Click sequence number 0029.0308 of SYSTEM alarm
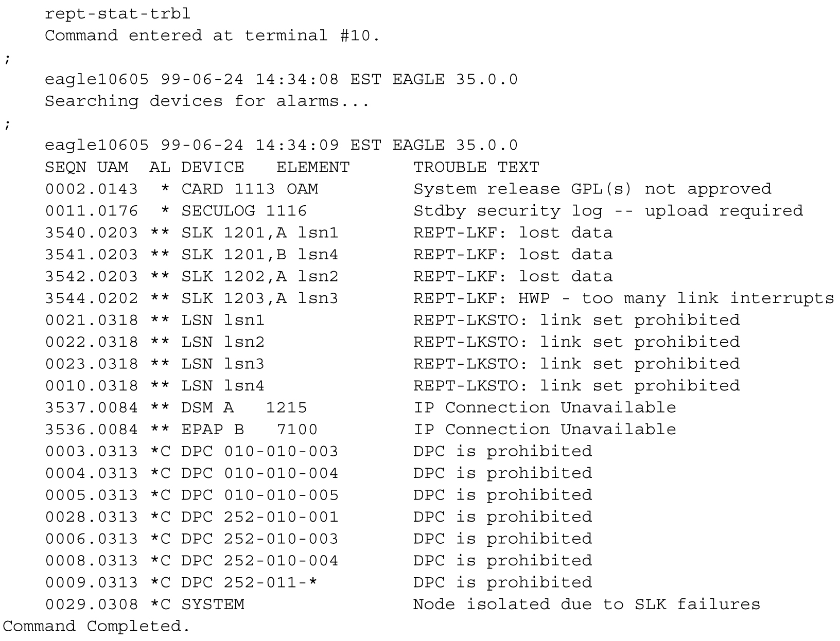The image size is (840, 641). click(91, 604)
